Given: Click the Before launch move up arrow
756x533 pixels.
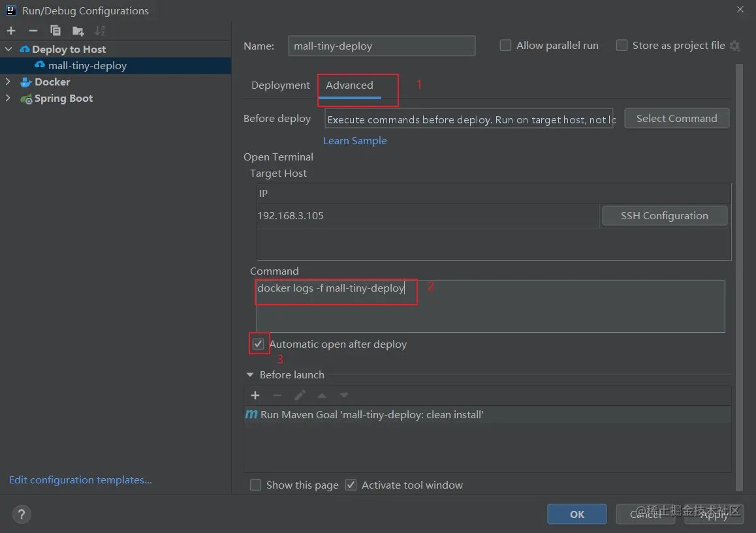Looking at the screenshot, I should tap(322, 395).
